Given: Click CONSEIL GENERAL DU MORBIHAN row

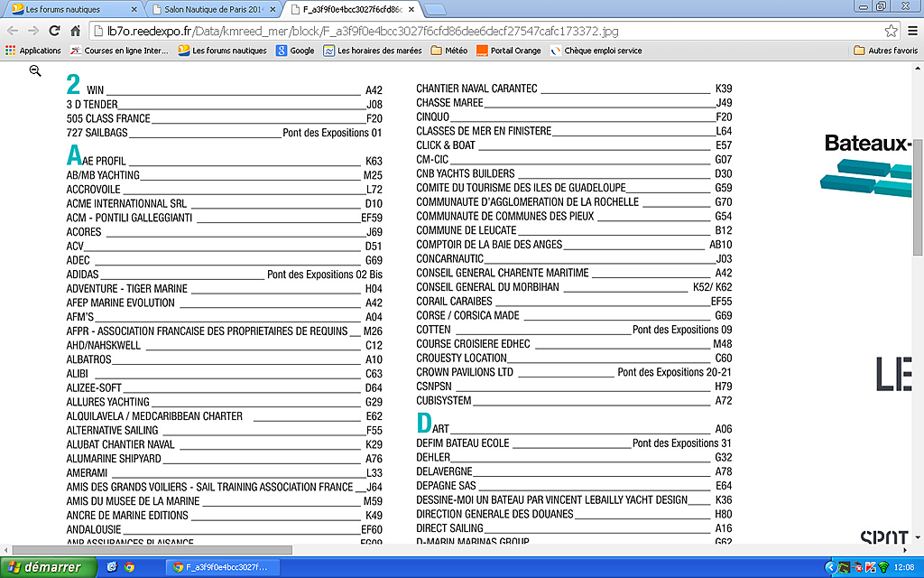Looking at the screenshot, I should 574,287.
